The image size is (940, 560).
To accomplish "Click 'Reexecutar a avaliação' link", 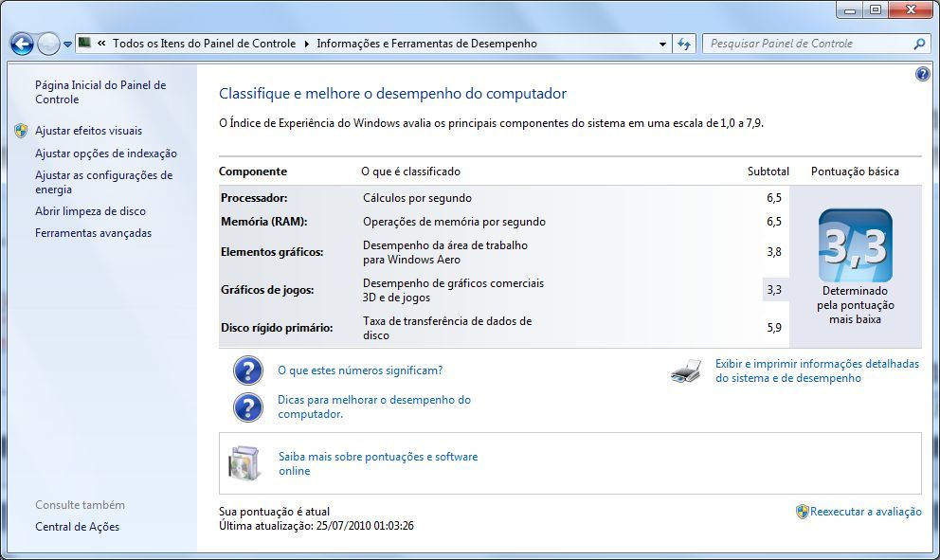I will point(866,512).
